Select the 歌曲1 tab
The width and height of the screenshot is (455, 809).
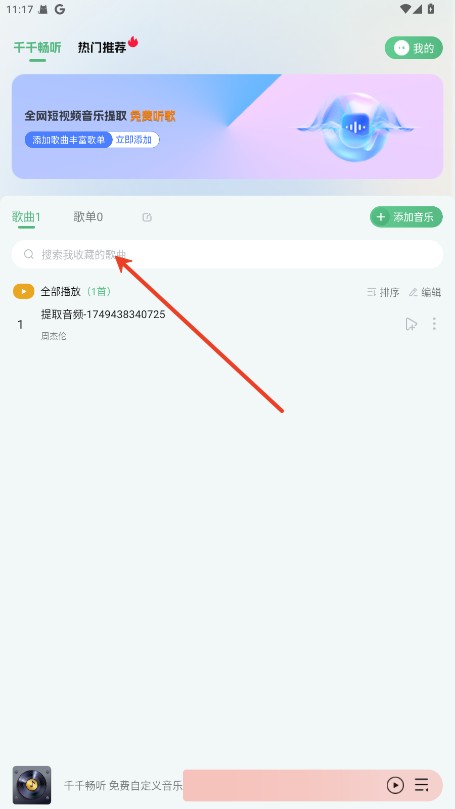coord(26,217)
